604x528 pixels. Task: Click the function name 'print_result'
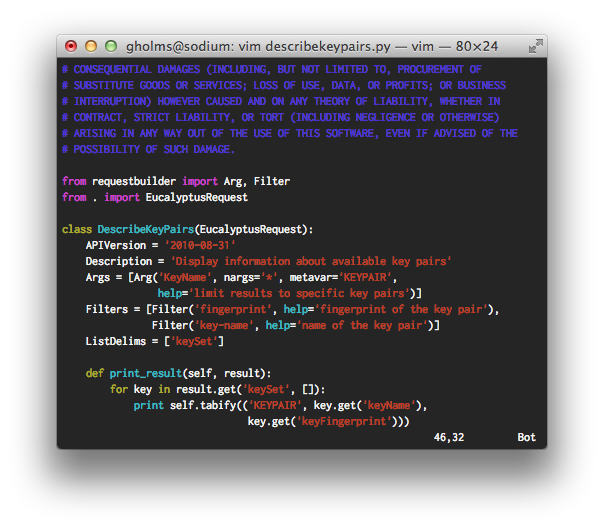tap(146, 374)
